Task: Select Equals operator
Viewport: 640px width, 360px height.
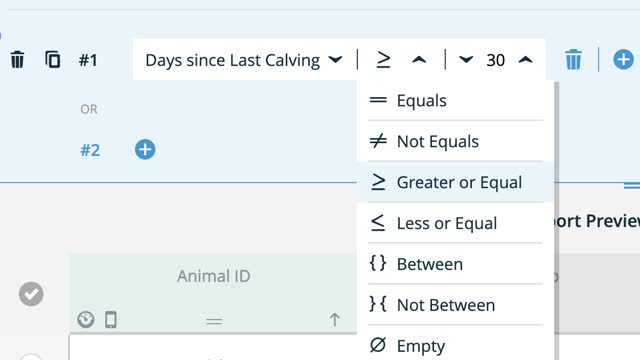Action: click(456, 100)
